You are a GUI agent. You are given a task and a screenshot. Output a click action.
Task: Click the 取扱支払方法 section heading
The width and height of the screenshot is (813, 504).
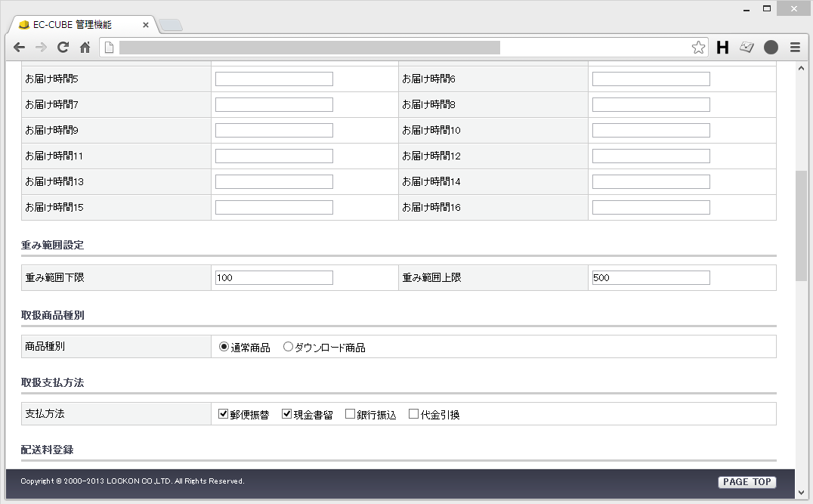[52, 382]
